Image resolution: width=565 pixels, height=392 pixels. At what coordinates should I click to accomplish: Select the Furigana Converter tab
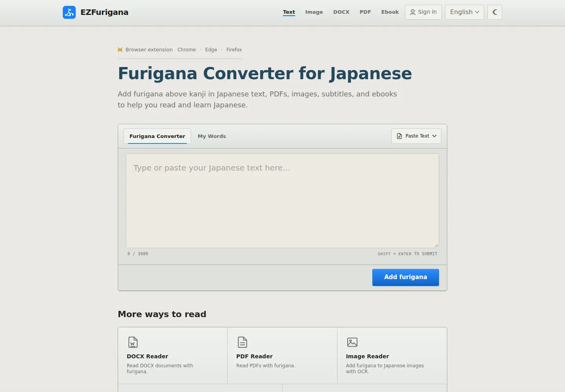click(x=157, y=136)
